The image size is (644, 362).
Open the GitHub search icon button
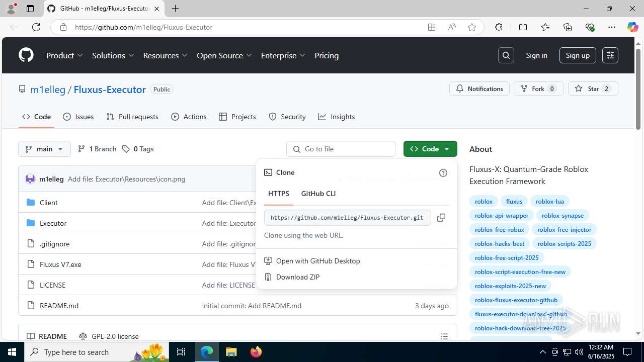click(506, 55)
